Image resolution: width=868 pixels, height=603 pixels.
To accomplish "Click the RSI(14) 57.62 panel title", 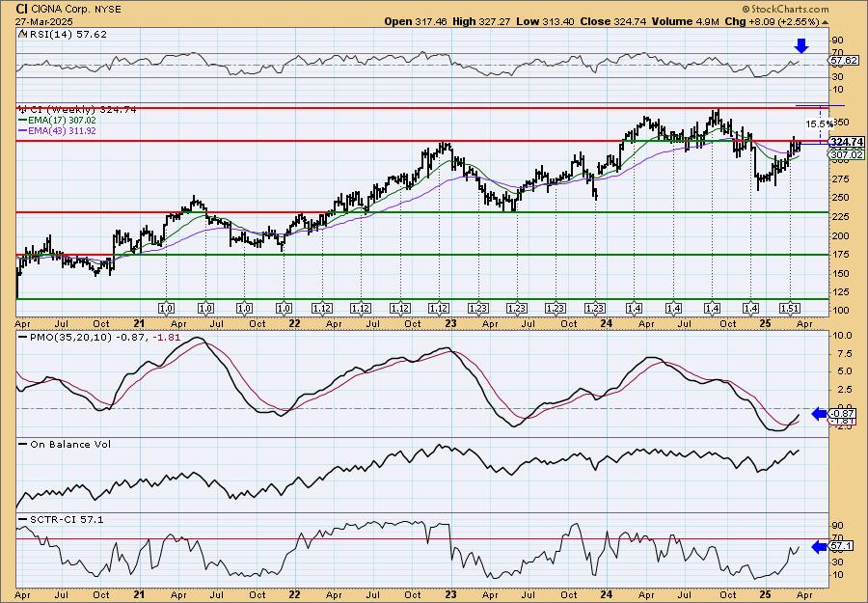I will [67, 34].
